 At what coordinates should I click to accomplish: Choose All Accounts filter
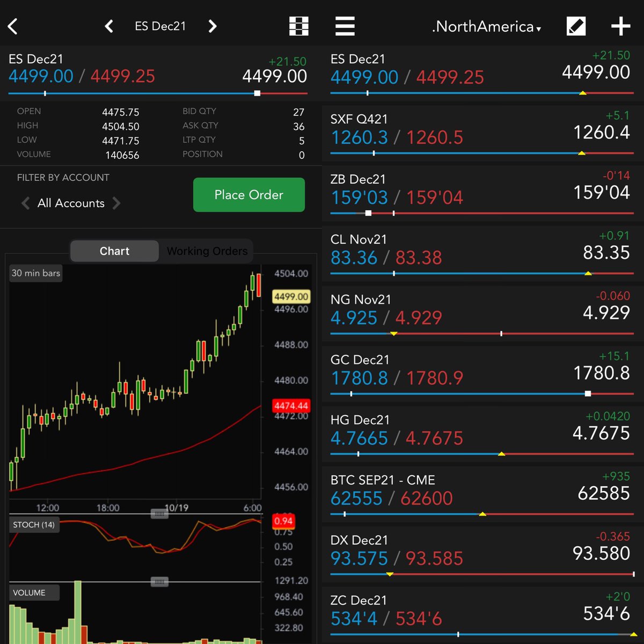click(x=71, y=203)
